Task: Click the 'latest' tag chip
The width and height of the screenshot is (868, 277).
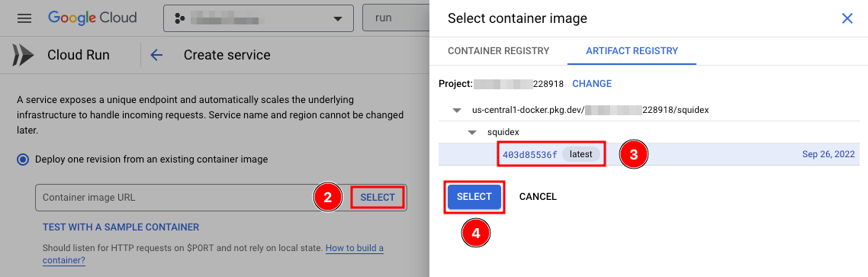Action: point(580,155)
